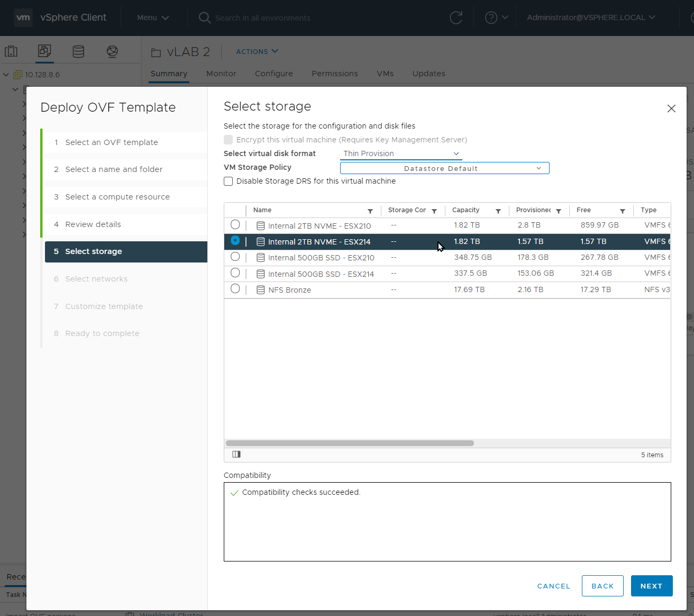Image resolution: width=694 pixels, height=616 pixels.
Task: Open Storage inventory icon
Action: [x=78, y=51]
